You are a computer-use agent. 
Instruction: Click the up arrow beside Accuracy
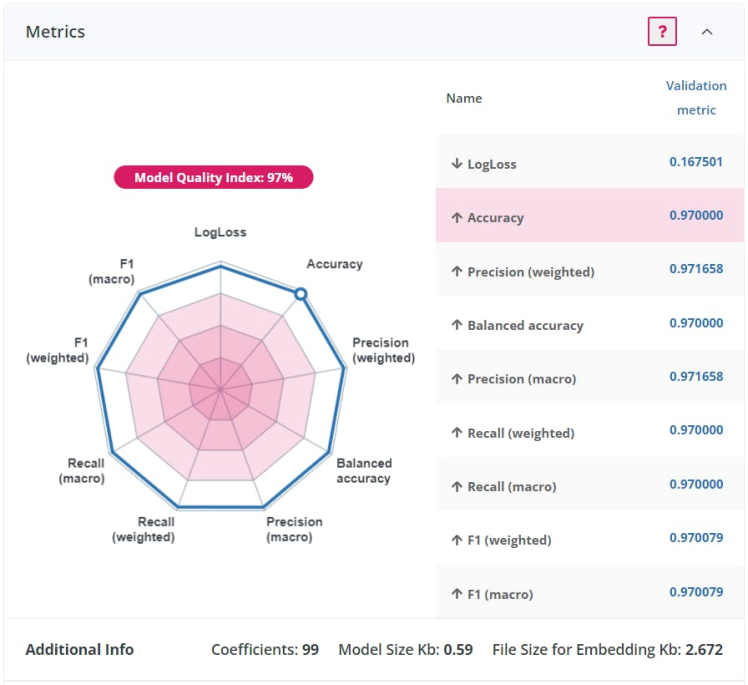coord(457,218)
